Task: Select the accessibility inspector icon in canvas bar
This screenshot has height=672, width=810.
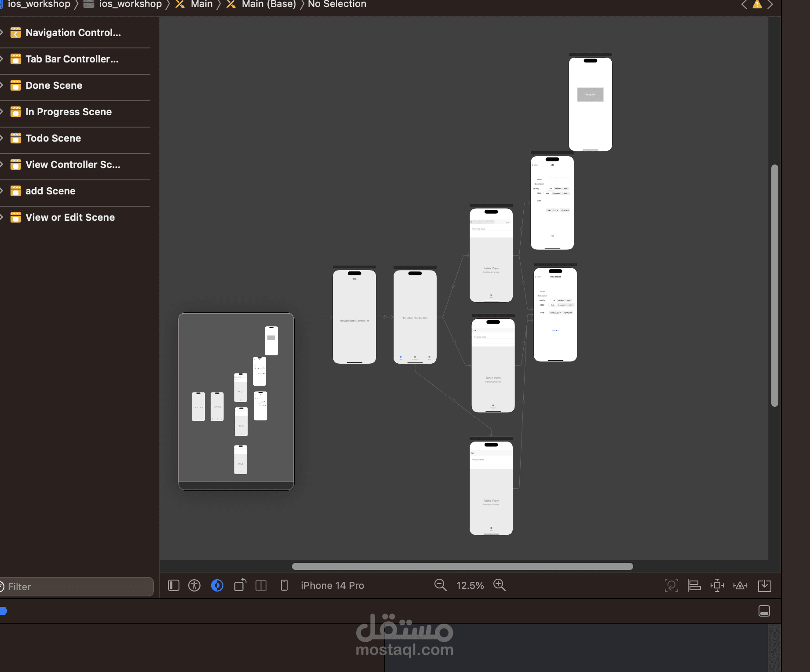Action: (194, 585)
